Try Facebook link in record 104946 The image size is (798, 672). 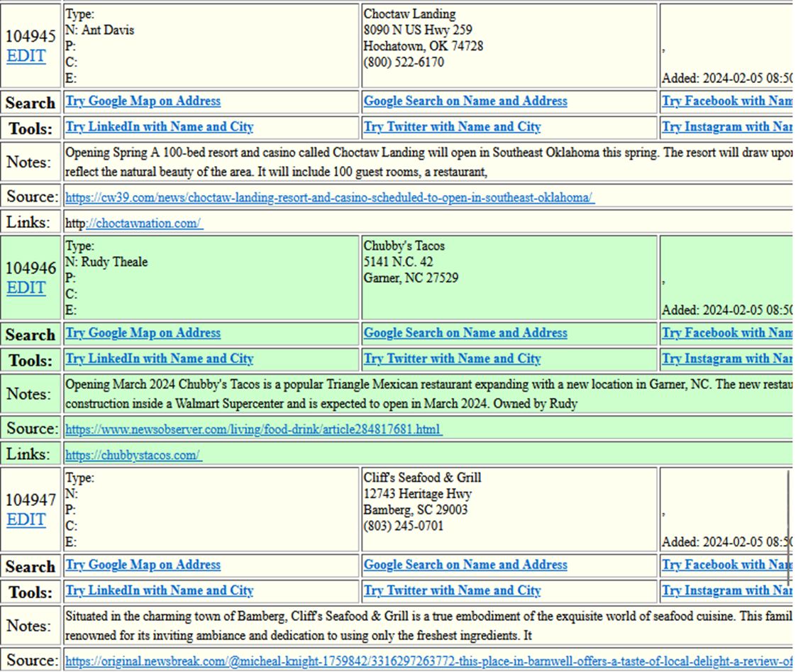727,333
